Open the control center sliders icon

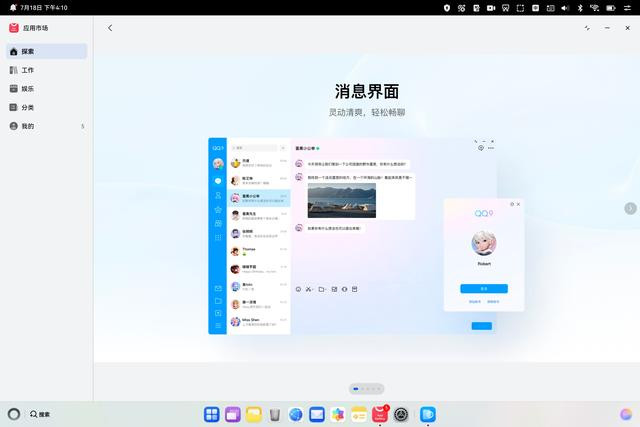(627, 8)
